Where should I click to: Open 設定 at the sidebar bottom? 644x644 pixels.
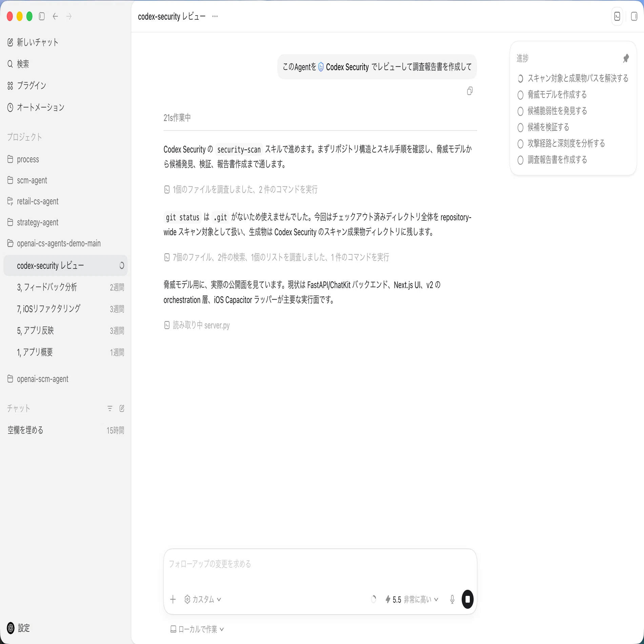(x=19, y=628)
